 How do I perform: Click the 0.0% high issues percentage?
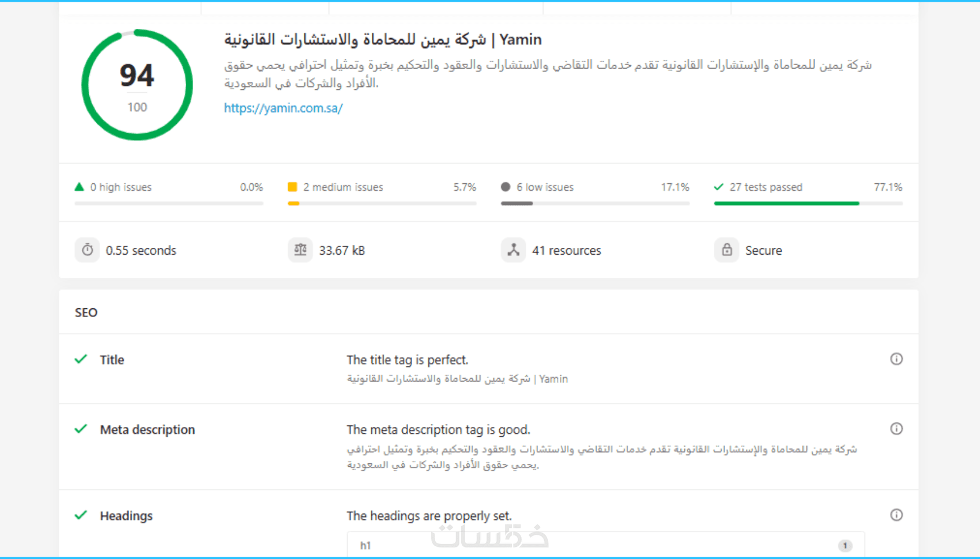251,187
